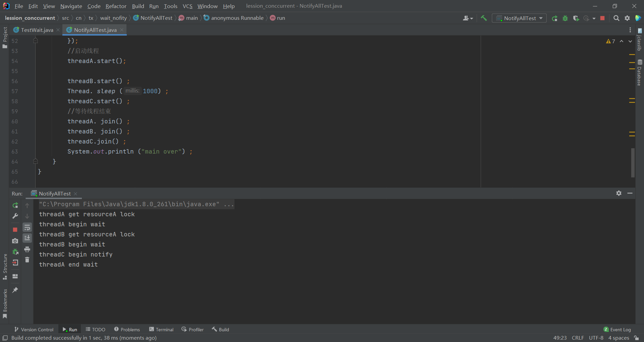Open the Build menu

138,6
